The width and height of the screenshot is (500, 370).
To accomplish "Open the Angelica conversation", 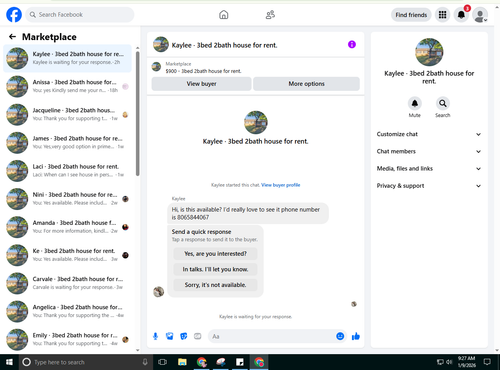I will pos(67,311).
